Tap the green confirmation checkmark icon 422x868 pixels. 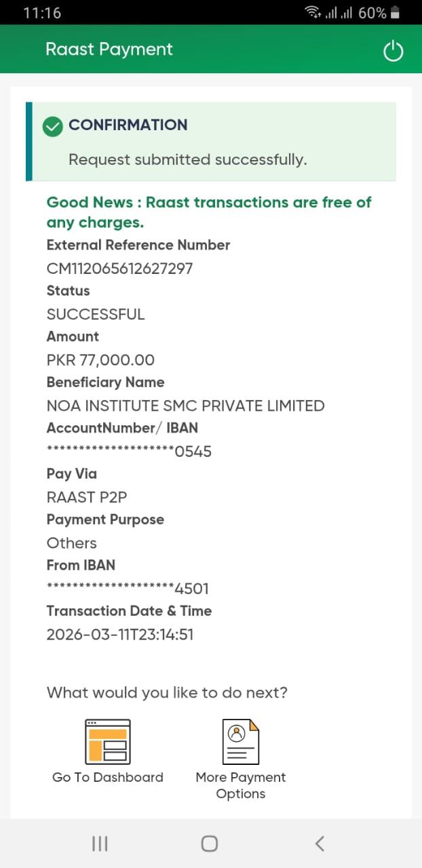click(x=53, y=126)
